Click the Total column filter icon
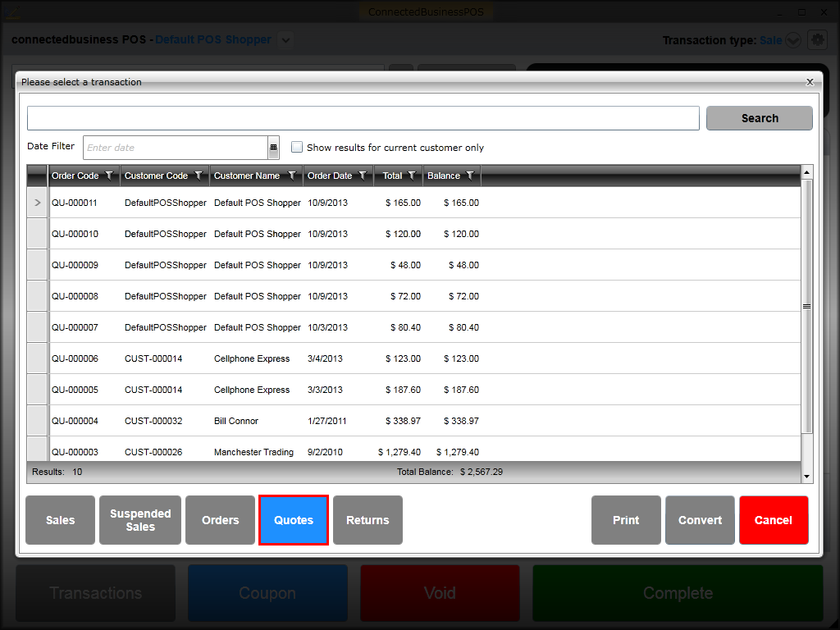The height and width of the screenshot is (630, 840). (x=412, y=176)
